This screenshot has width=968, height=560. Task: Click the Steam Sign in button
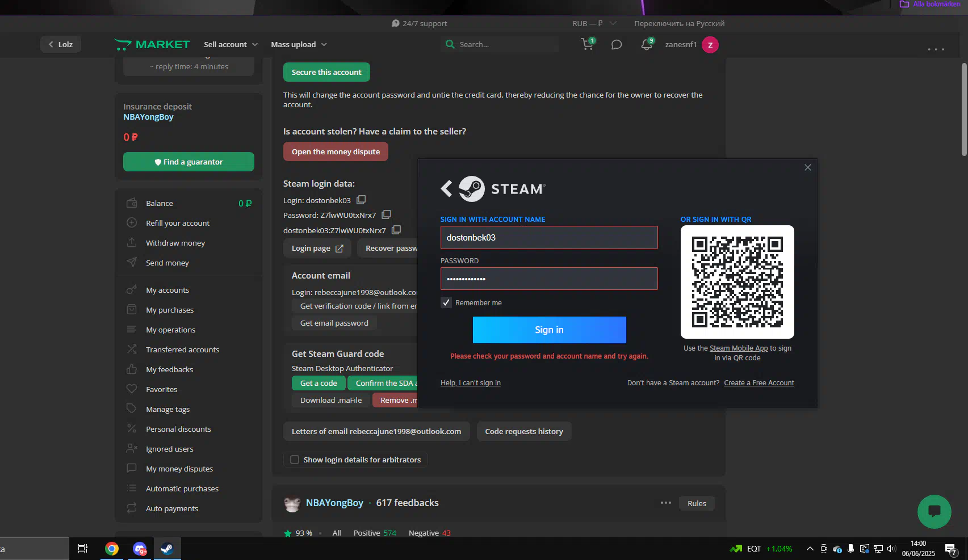549,330
